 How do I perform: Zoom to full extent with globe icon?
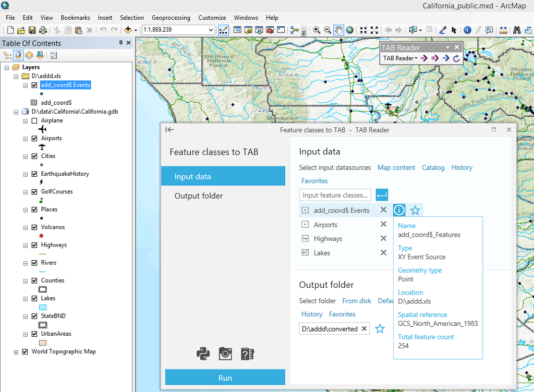350,30
